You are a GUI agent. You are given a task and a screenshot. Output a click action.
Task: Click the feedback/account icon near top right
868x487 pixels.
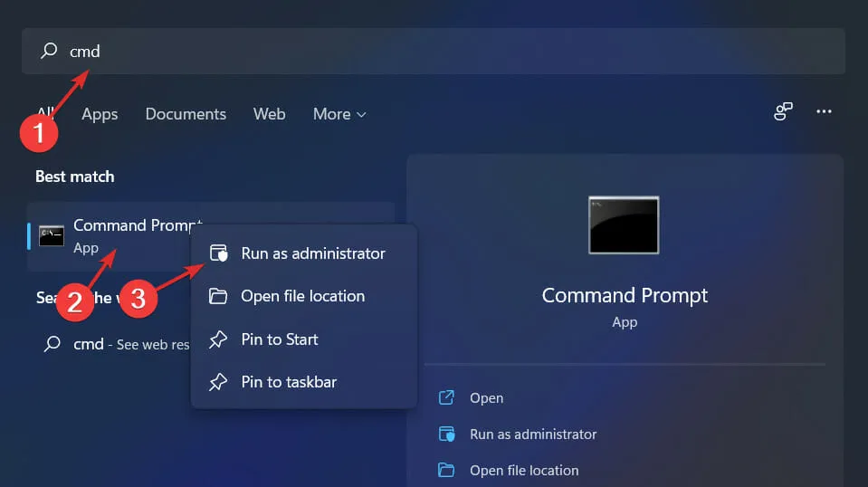pyautogui.click(x=783, y=111)
